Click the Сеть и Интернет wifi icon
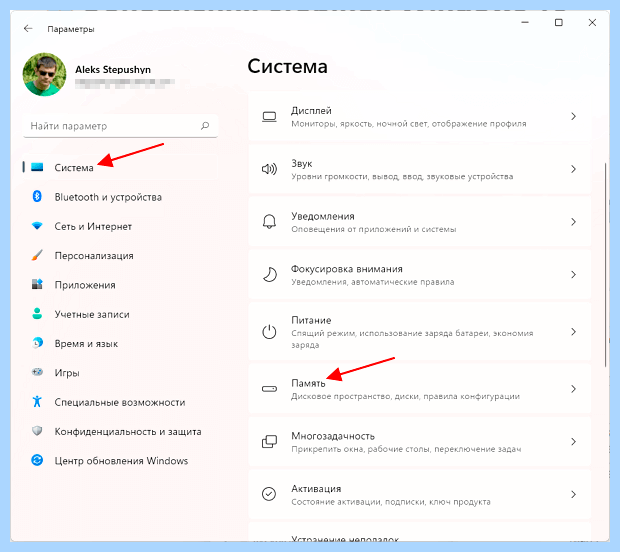This screenshot has height=552, width=620. [x=37, y=226]
